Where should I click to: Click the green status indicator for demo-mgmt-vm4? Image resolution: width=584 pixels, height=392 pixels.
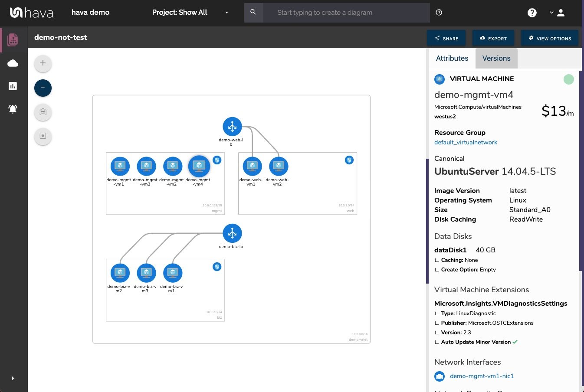(568, 79)
